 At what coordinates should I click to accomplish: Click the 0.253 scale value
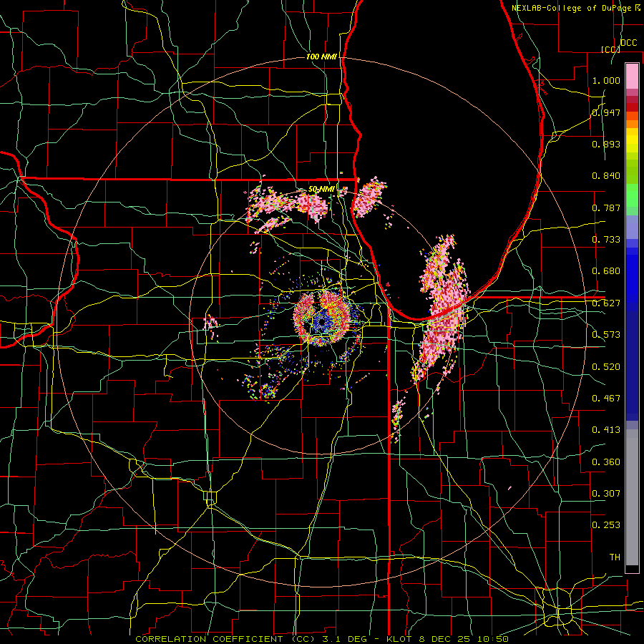point(606,525)
